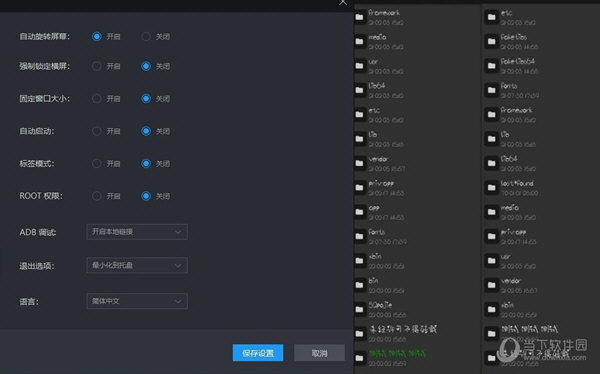Open the 语言 language dropdown

pos(137,301)
